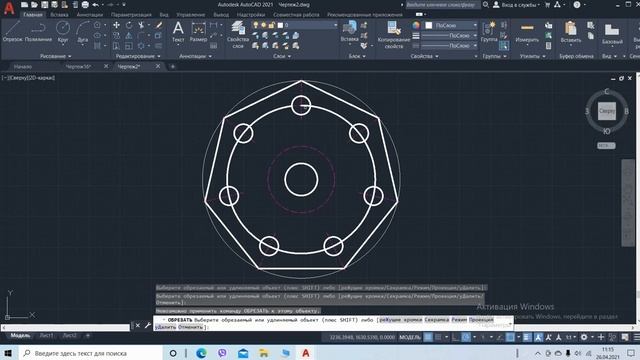The height and width of the screenshot is (360, 640).
Task: Toggle object snap in status bar
Action: 510,337
